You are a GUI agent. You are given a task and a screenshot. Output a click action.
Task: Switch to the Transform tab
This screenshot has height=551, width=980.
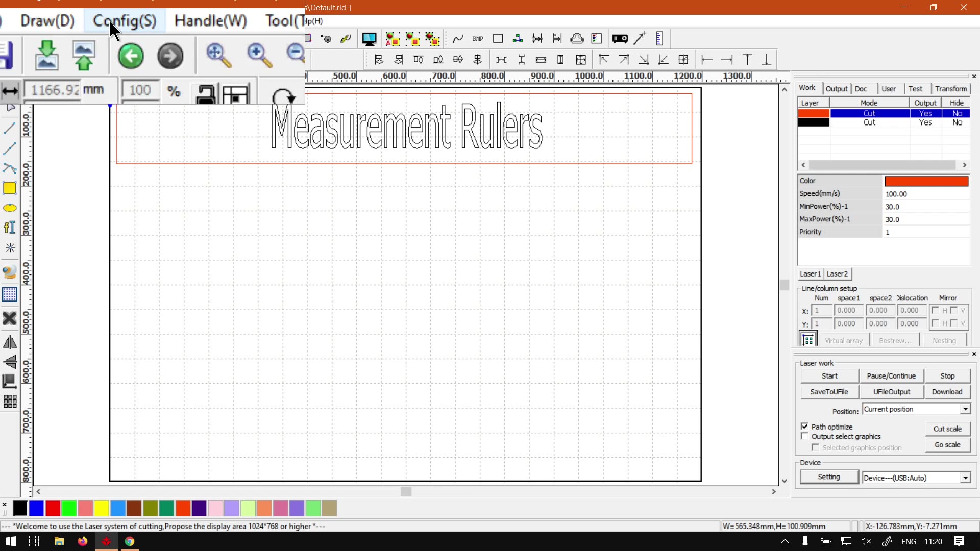point(950,89)
